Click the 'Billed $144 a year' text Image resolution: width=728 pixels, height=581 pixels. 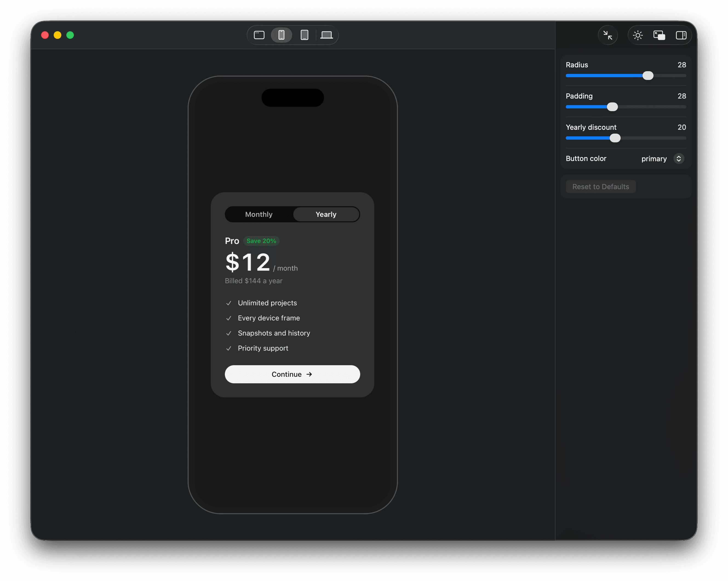(x=254, y=281)
